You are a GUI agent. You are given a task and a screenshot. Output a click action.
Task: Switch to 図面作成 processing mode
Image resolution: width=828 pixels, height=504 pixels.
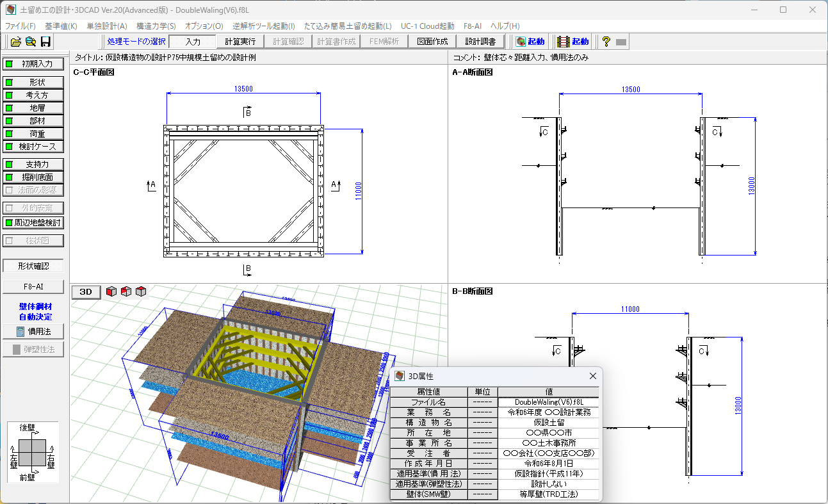pyautogui.click(x=432, y=42)
